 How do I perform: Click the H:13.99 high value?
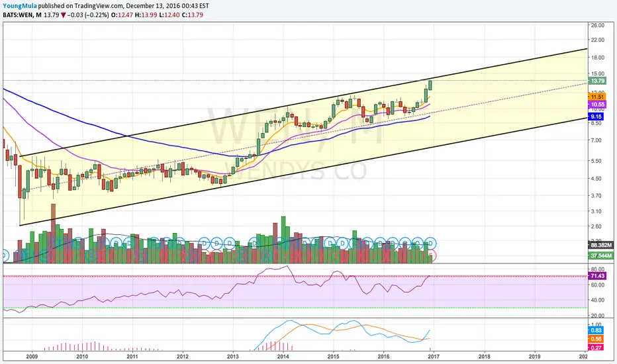(146, 15)
